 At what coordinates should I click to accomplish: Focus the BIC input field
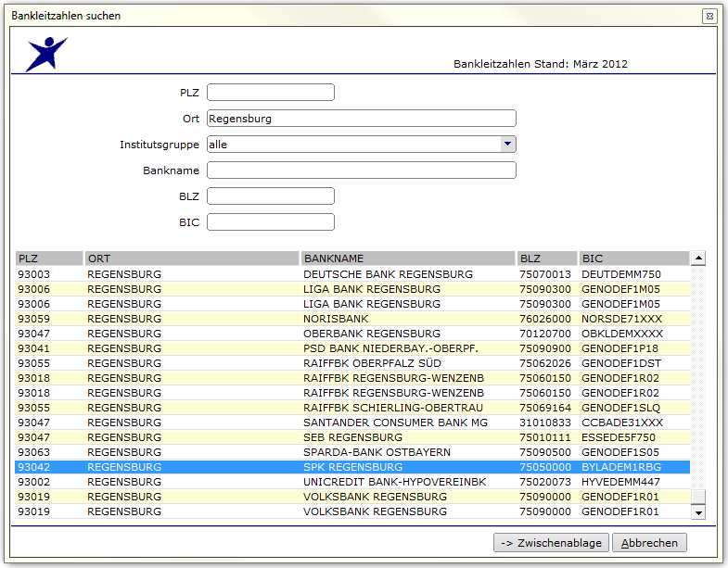pos(271,222)
